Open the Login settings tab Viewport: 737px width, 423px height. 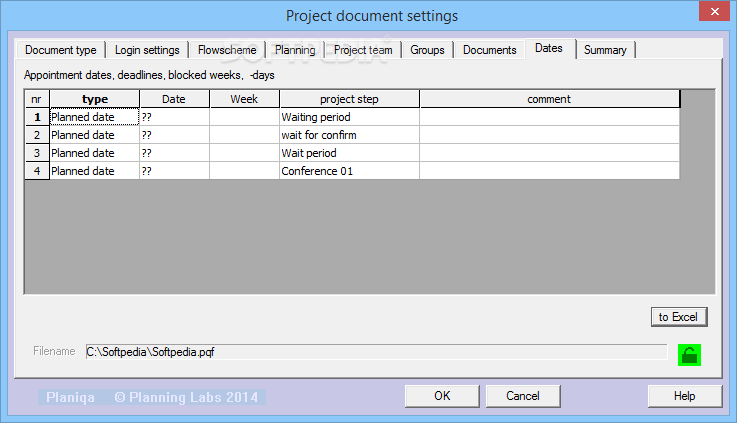(147, 50)
